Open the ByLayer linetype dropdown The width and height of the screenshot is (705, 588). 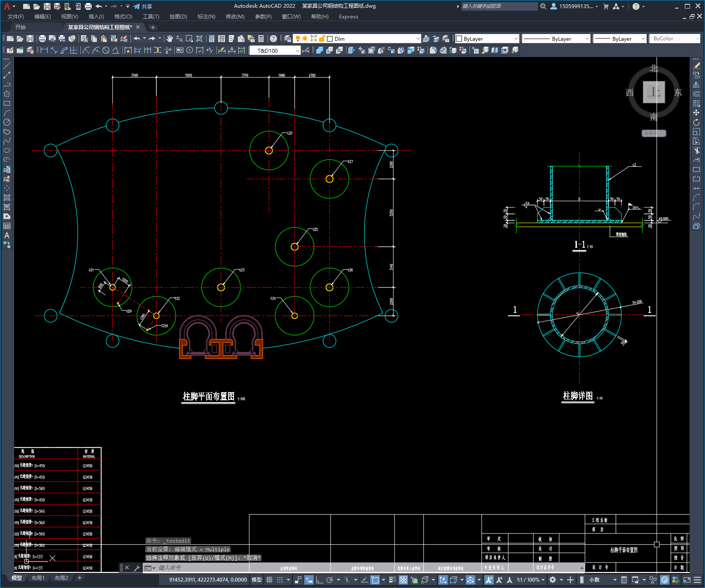pyautogui.click(x=587, y=39)
